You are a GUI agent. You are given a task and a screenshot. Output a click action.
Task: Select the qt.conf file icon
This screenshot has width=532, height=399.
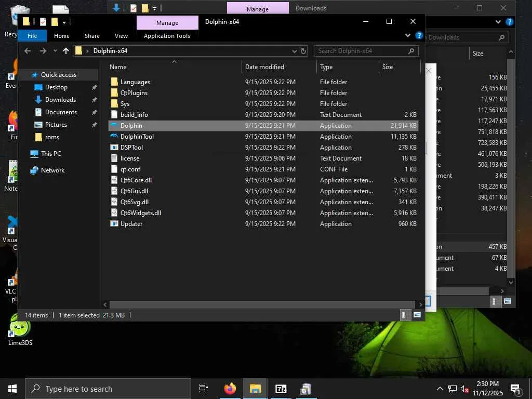114,169
